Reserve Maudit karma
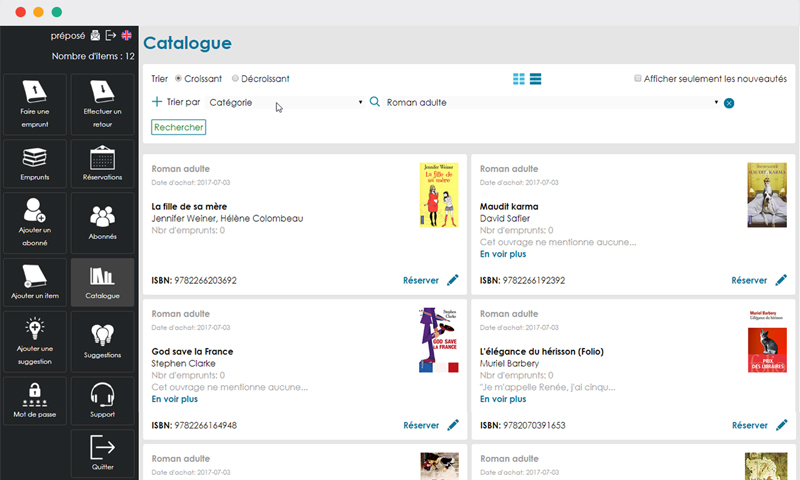 pos(749,281)
